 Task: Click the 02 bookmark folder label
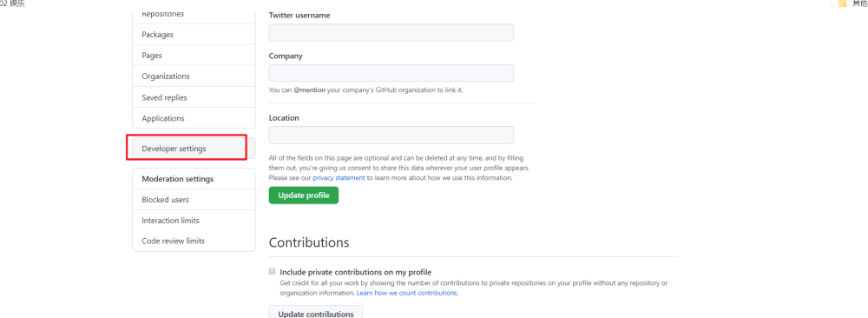(x=12, y=3)
